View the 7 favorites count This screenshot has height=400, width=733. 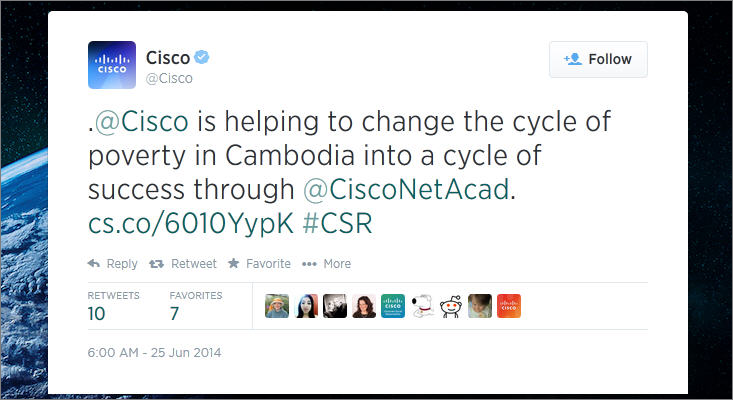click(x=175, y=314)
